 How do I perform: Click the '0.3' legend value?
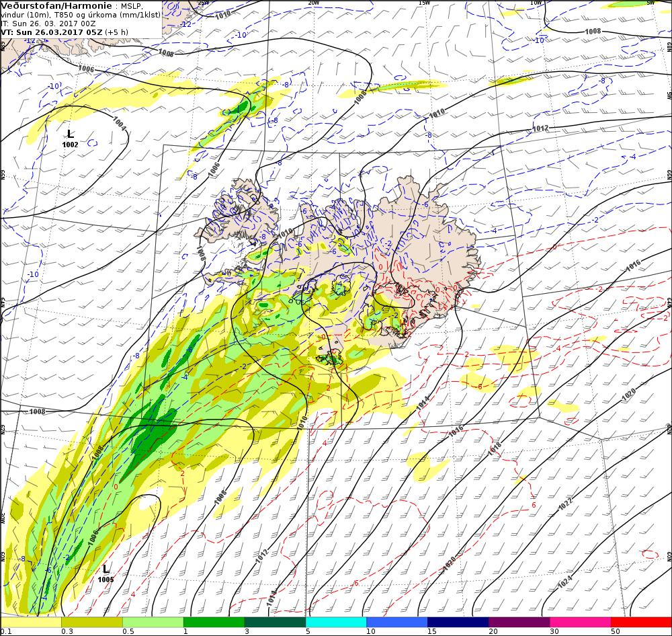67,631
